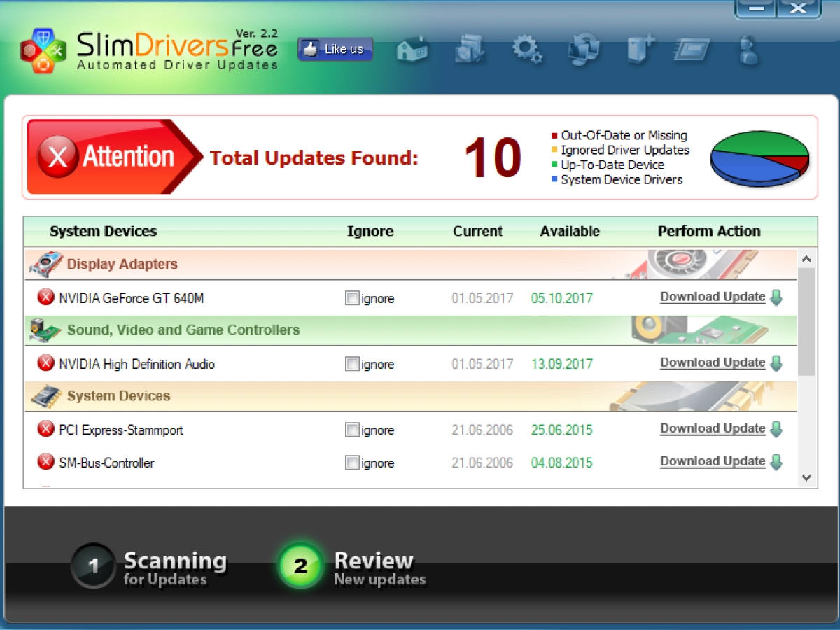The height and width of the screenshot is (630, 840).
Task: Tick ignore checkbox for PCI Express-Stammport
Action: pyautogui.click(x=352, y=430)
